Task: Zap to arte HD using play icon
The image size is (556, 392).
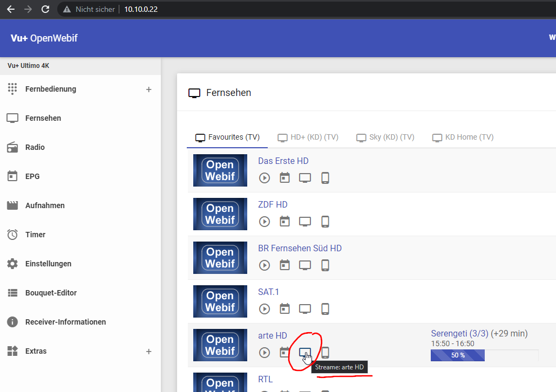Action: (x=265, y=353)
